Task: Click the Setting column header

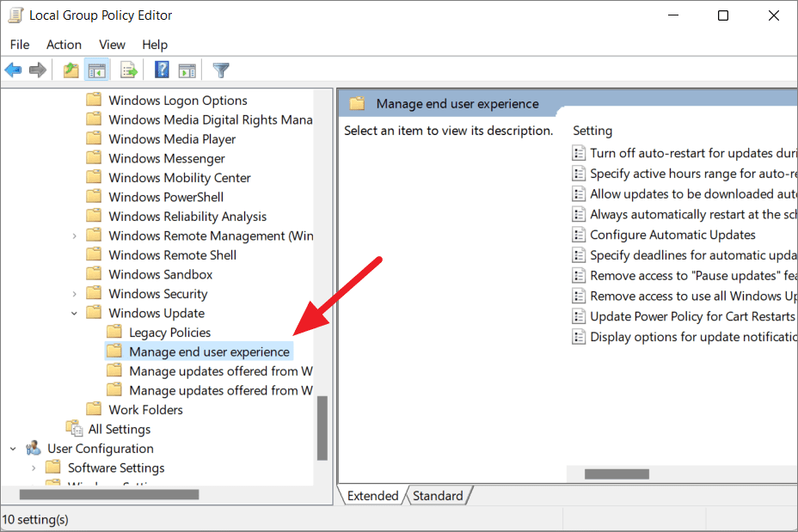Action: (x=592, y=131)
